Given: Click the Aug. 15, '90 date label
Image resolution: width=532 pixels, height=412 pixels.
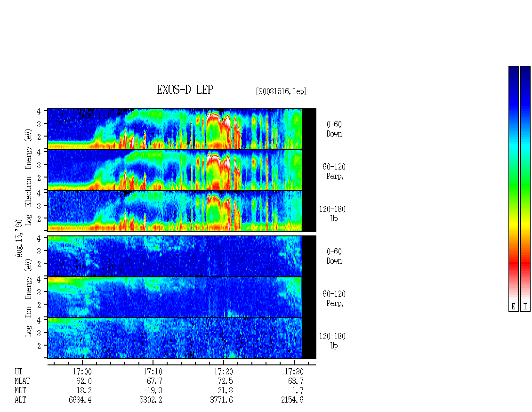Looking at the screenshot, I should tap(19, 238).
